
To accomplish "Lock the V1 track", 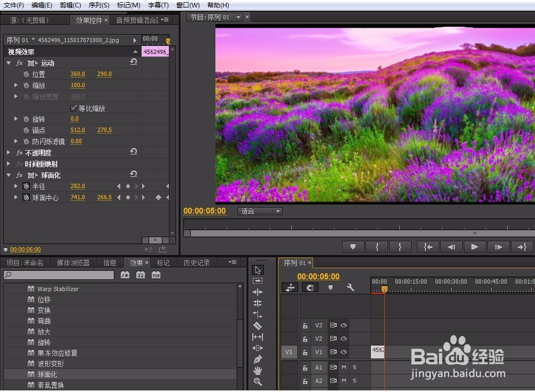I will (305, 352).
